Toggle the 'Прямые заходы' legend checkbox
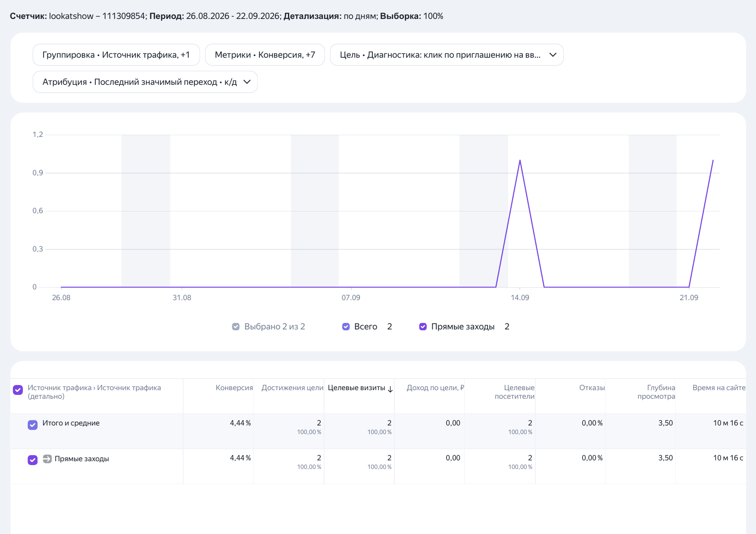756x534 pixels. coord(423,326)
